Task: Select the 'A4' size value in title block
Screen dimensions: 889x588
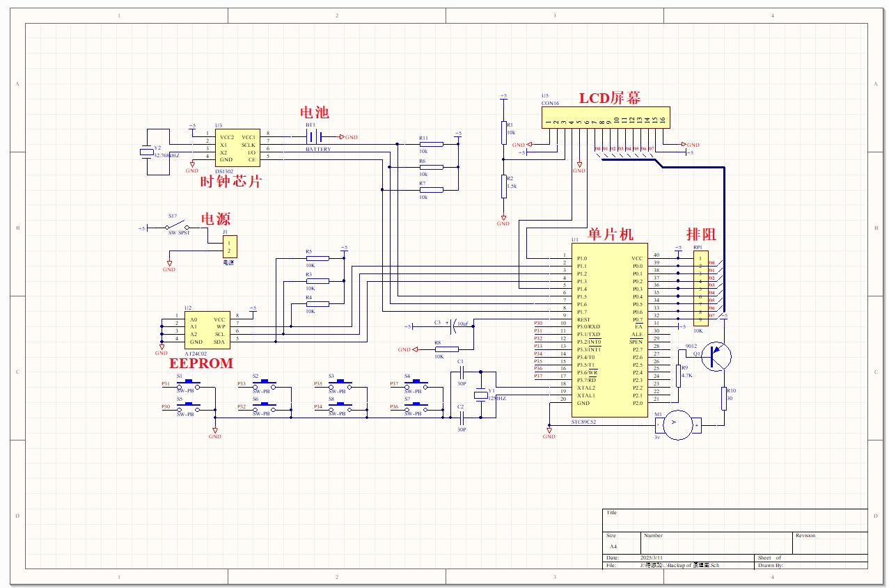Action: [613, 547]
